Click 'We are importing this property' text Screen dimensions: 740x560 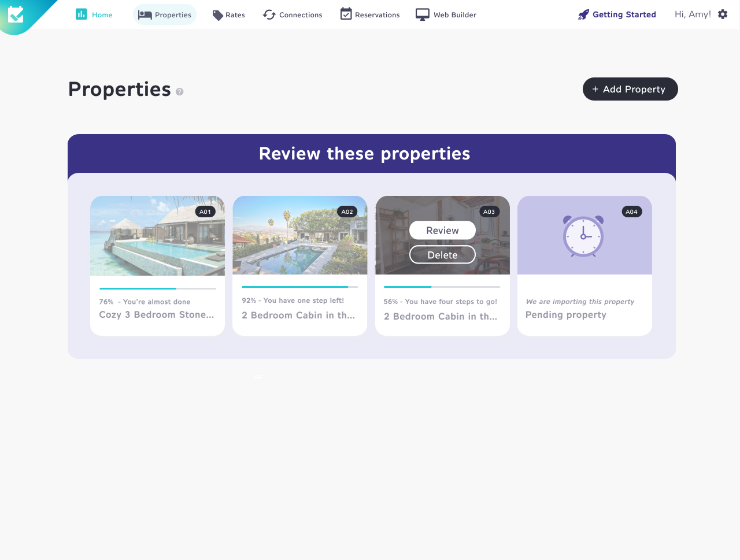coord(580,302)
